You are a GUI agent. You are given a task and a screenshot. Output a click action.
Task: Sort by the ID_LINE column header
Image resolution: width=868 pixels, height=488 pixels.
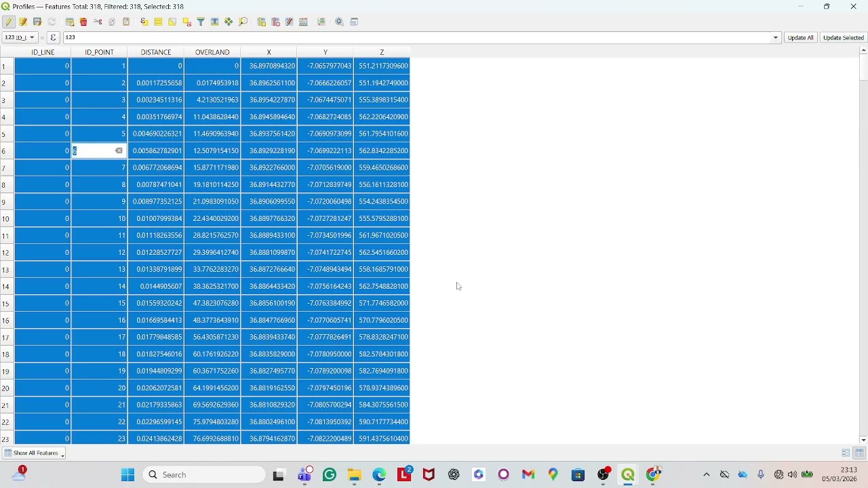(43, 52)
